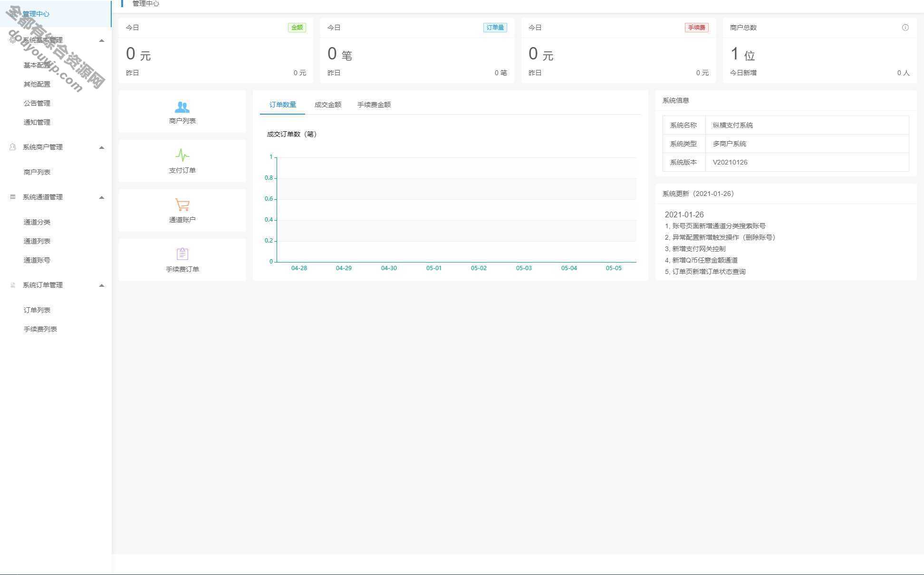Click the grid icon next to 系统通道管理
Screen dimensions: 924x575
[13, 197]
